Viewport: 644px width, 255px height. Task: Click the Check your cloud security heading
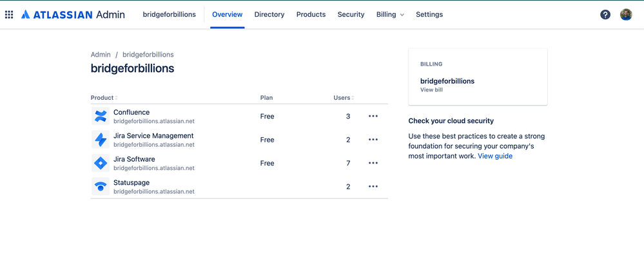tap(451, 121)
